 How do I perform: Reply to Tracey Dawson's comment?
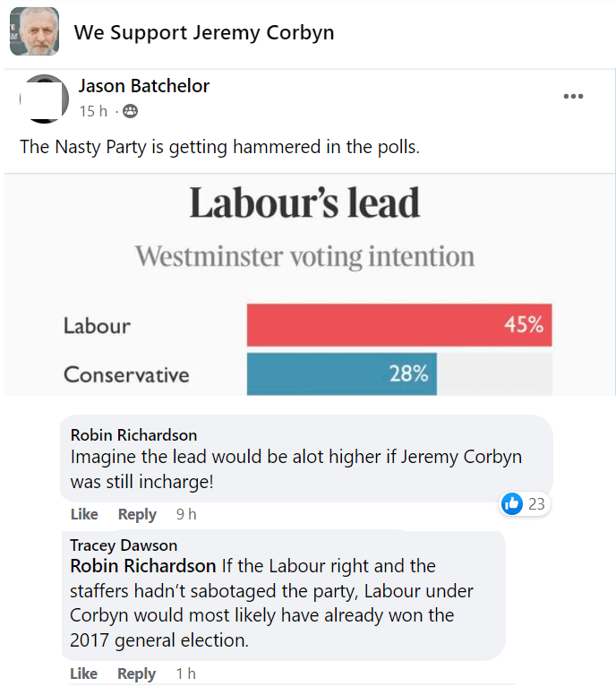click(137, 674)
